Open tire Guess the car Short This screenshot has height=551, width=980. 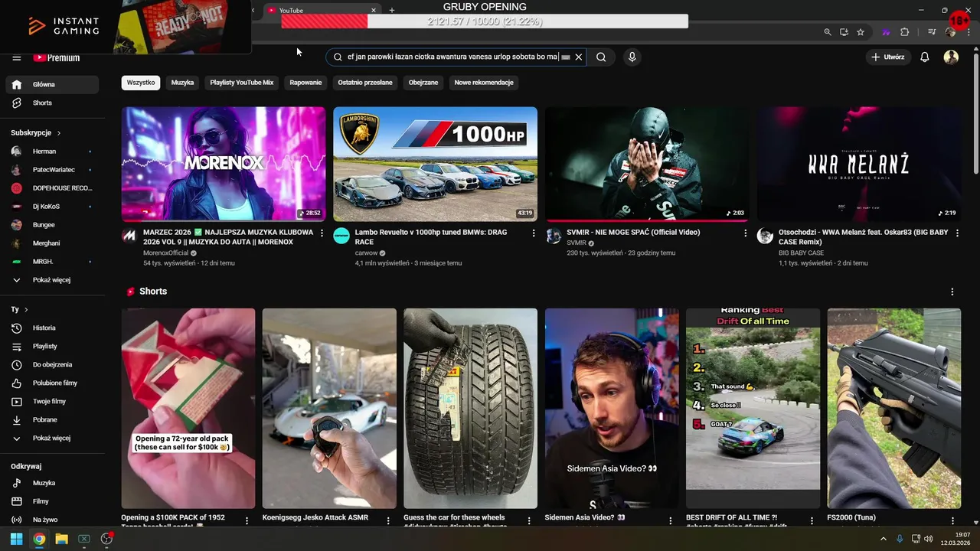pyautogui.click(x=470, y=409)
